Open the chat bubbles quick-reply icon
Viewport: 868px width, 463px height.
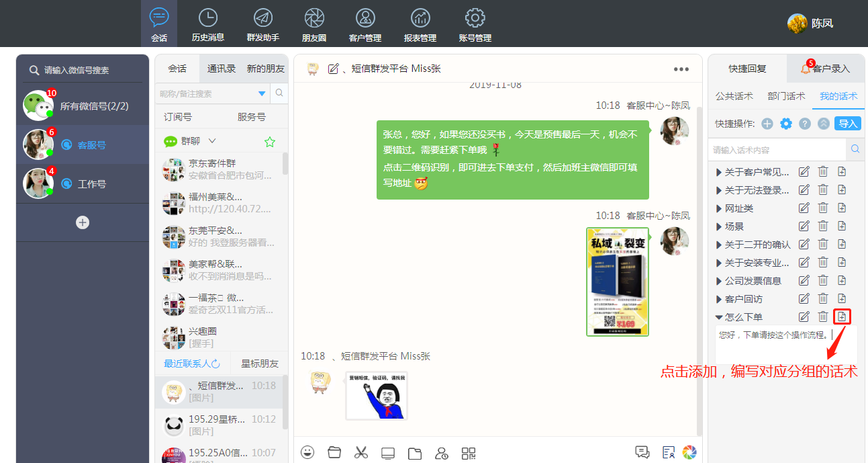(642, 452)
